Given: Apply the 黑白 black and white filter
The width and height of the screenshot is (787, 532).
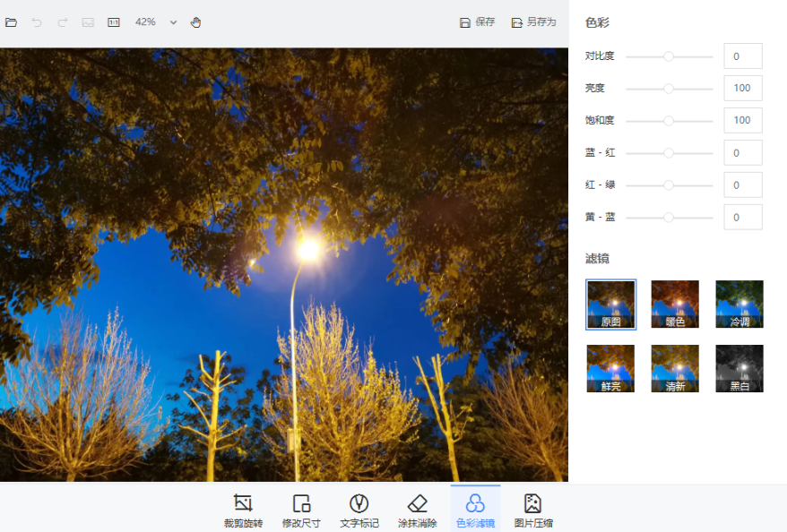Looking at the screenshot, I should click(x=739, y=368).
